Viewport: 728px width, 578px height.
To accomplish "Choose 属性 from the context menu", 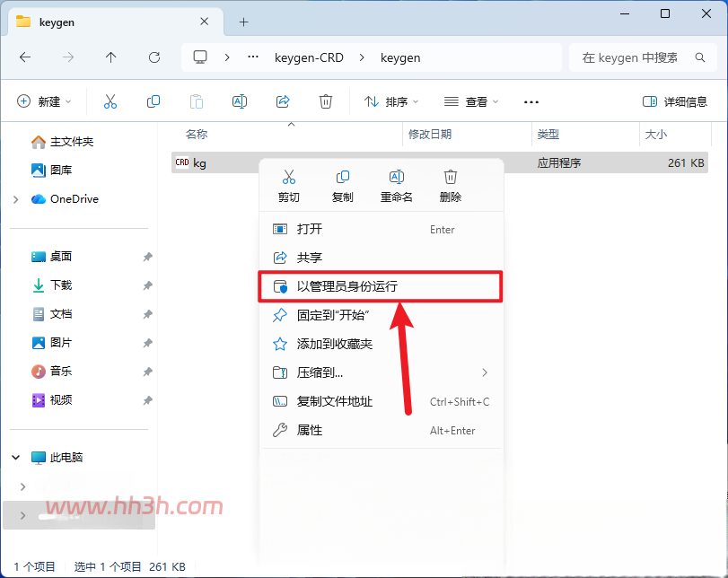I will click(x=382, y=431).
